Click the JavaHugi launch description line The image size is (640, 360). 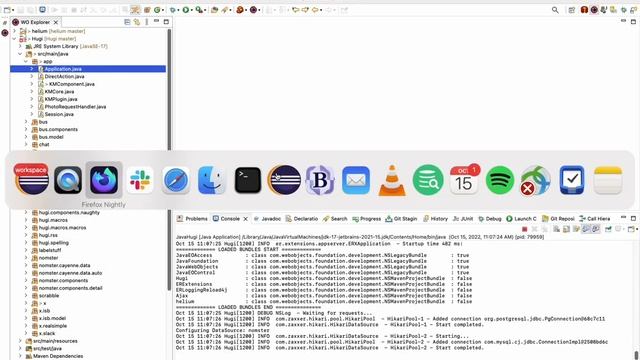pos(360,237)
